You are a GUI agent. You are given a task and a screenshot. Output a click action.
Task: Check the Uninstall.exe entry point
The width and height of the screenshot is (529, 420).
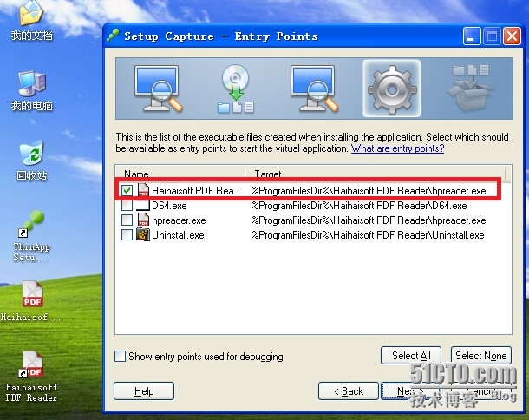(x=127, y=234)
